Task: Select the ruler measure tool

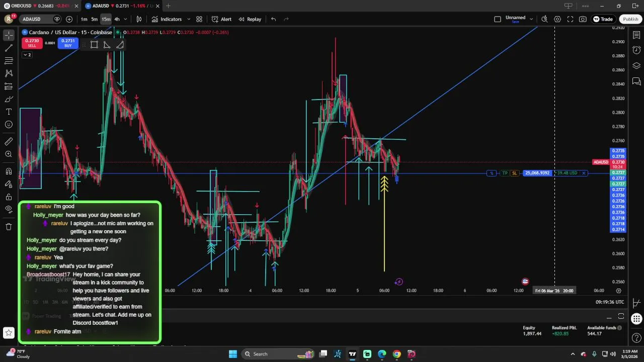Action: tap(9, 142)
